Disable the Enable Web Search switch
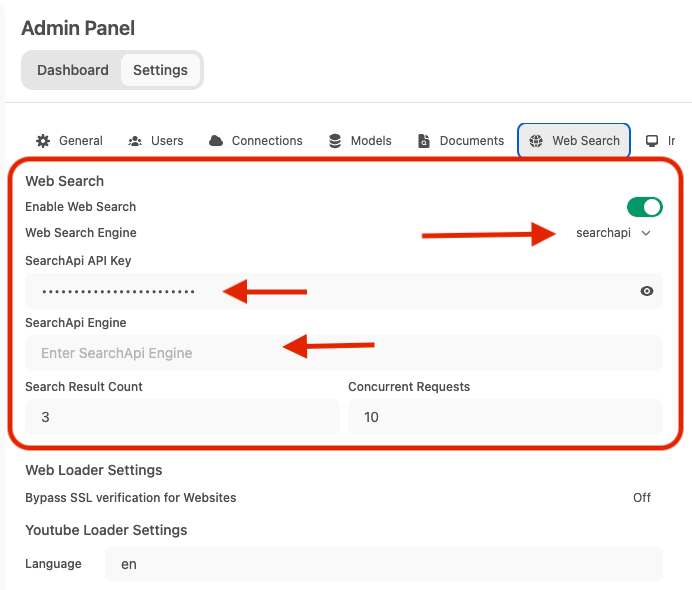692x590 pixels. click(x=644, y=207)
